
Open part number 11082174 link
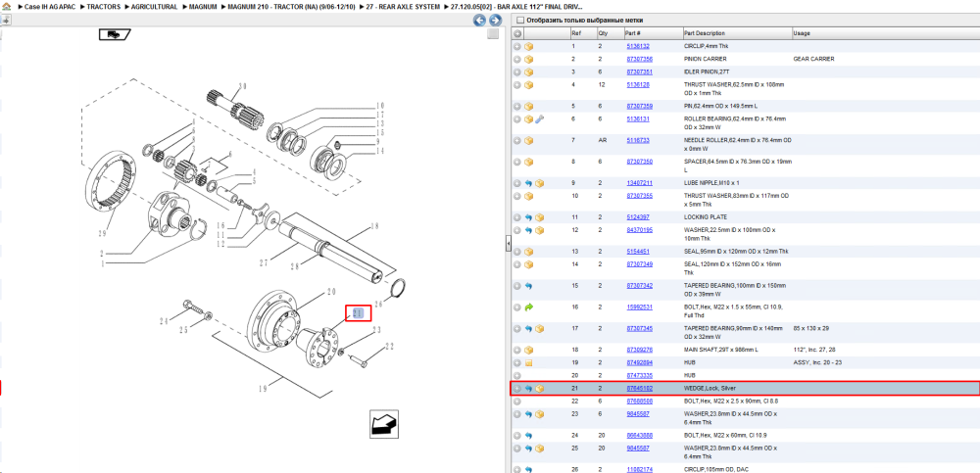[639, 469]
